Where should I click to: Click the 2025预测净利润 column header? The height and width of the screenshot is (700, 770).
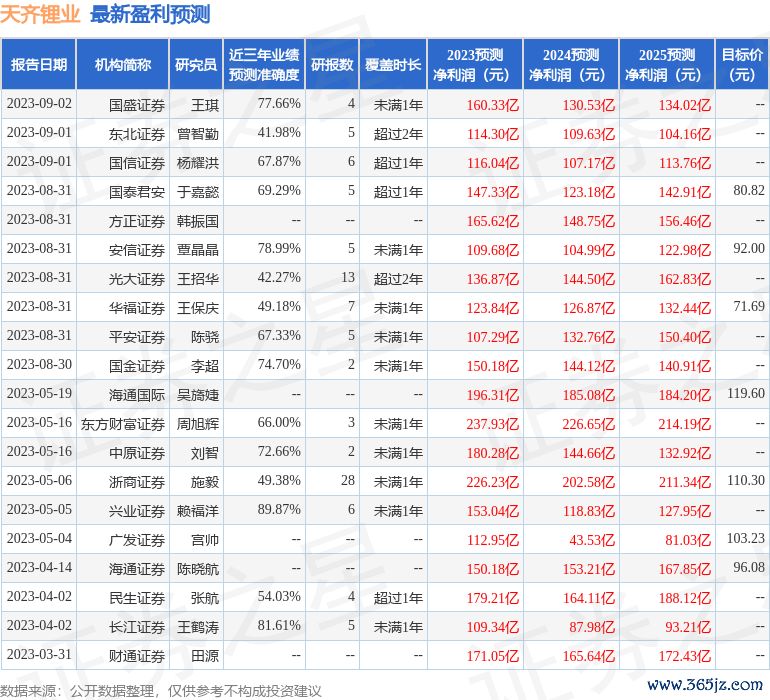(x=667, y=64)
